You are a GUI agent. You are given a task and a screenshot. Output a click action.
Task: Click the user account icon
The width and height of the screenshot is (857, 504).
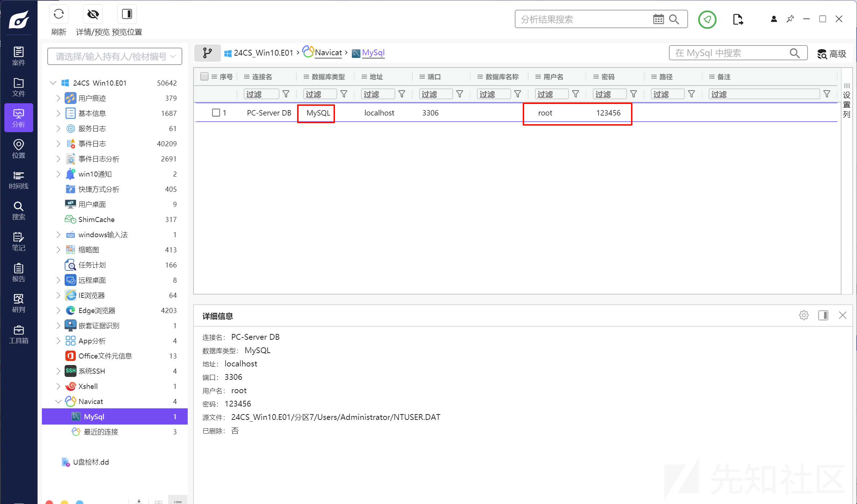[x=774, y=19]
